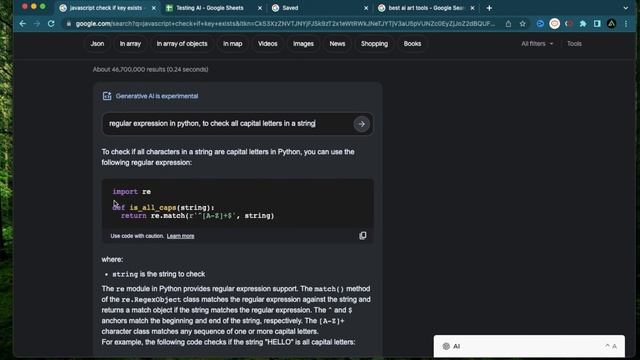Image resolution: width=640 pixels, height=360 pixels.
Task: Open the tab search chevron
Action: tap(625, 8)
